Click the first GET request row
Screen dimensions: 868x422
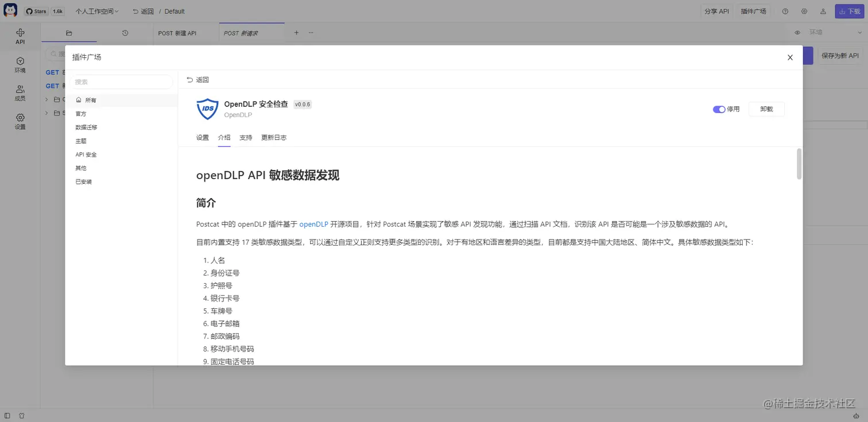coord(55,72)
